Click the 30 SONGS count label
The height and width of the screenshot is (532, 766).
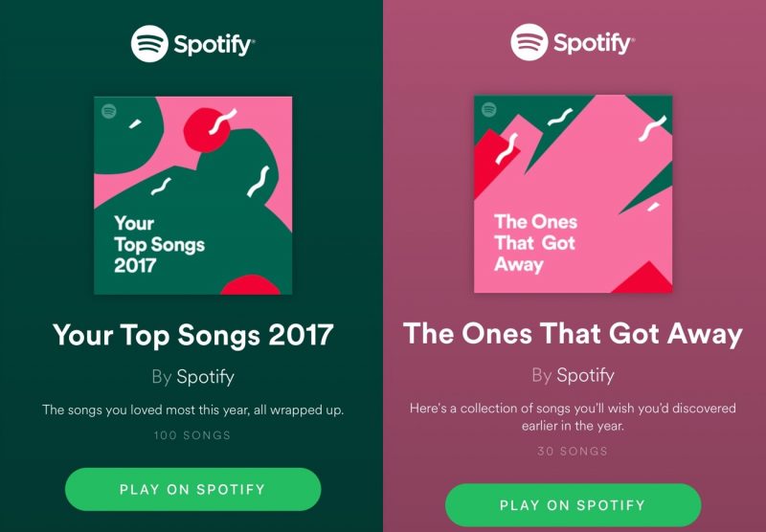click(573, 452)
